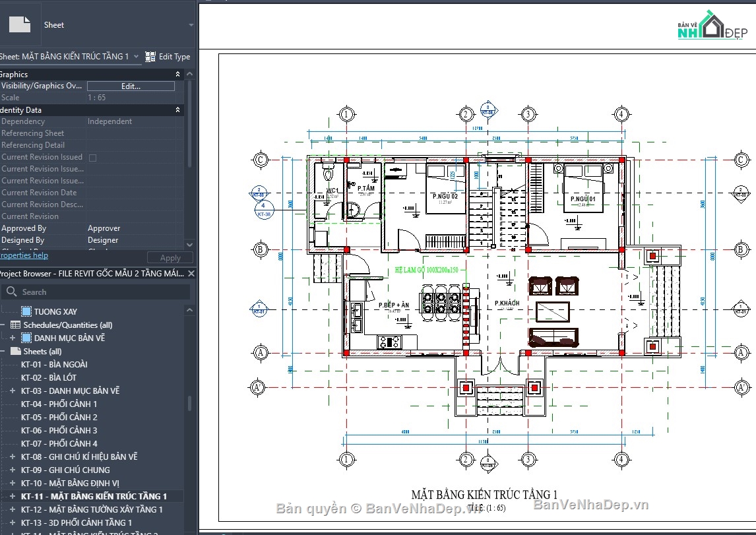Click the P.KHÁCH room label

click(x=507, y=303)
